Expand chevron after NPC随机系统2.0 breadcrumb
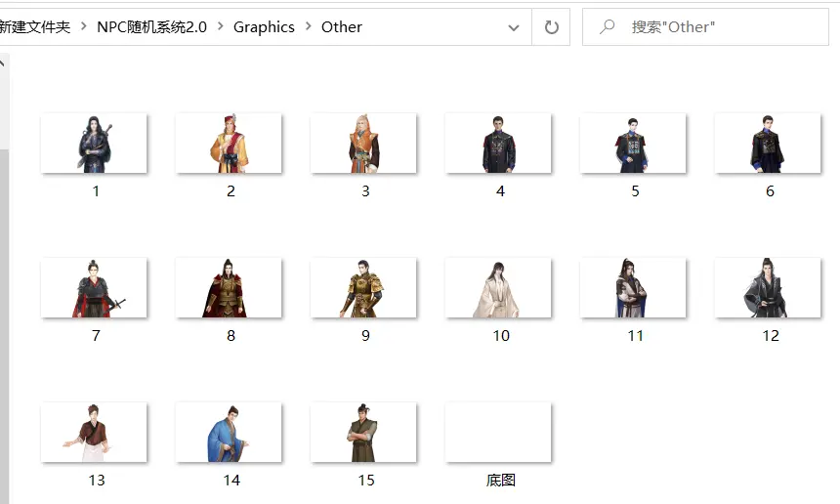Screen dimensions: 840x504 (x=220, y=27)
